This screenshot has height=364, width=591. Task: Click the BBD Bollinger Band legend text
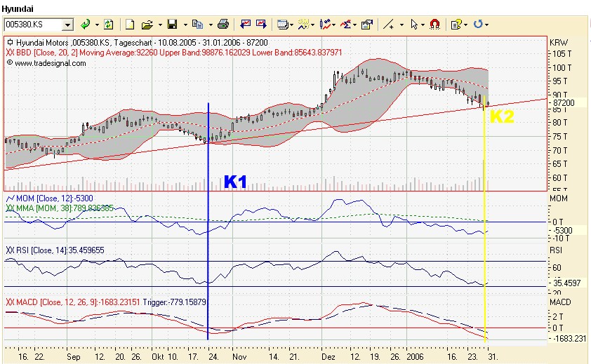174,53
